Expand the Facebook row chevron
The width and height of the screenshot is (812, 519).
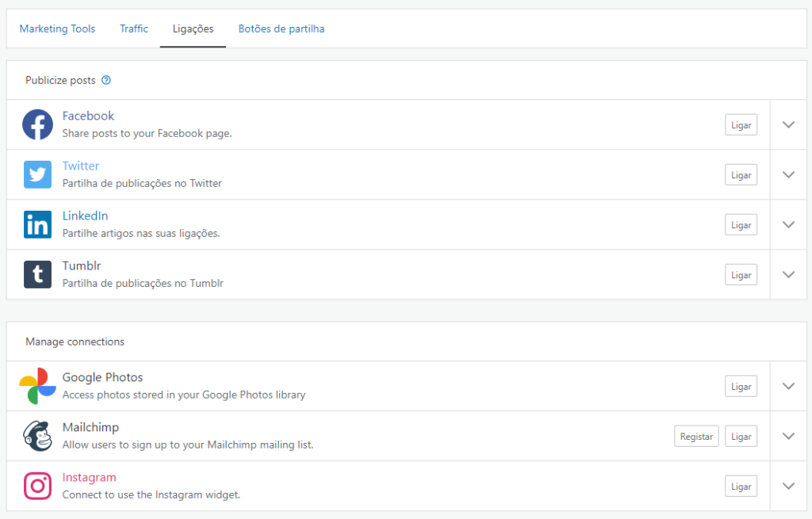(788, 124)
